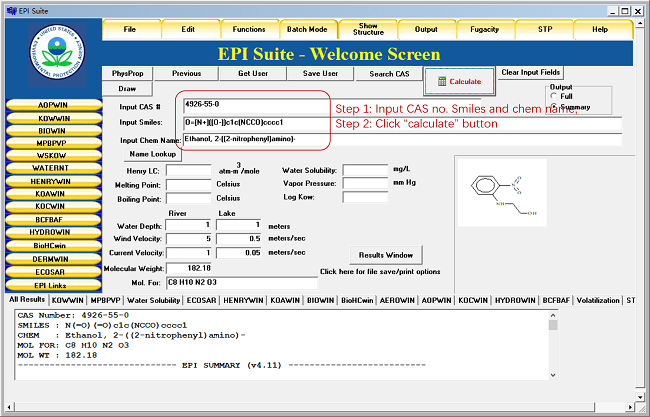
Task: Click the Search CAS button
Action: pyautogui.click(x=389, y=74)
